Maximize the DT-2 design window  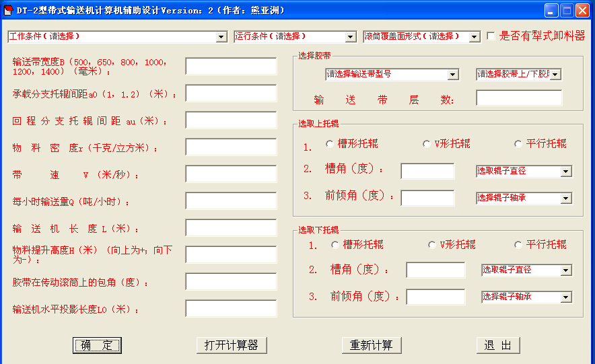pyautogui.click(x=567, y=10)
